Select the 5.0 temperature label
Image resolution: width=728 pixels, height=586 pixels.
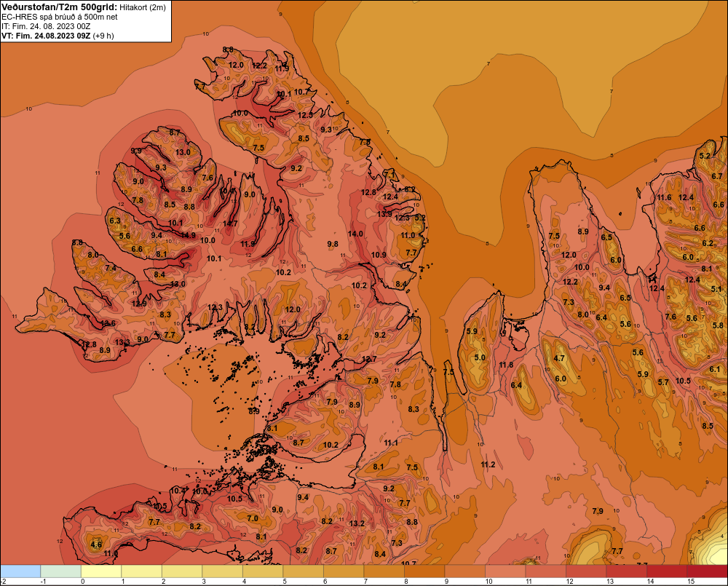(x=480, y=357)
